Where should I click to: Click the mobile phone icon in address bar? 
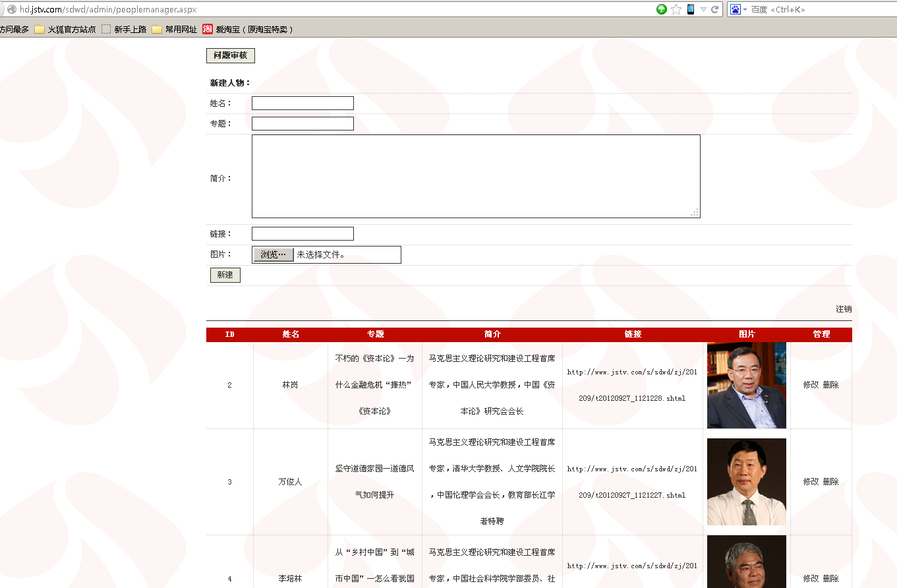click(x=691, y=9)
